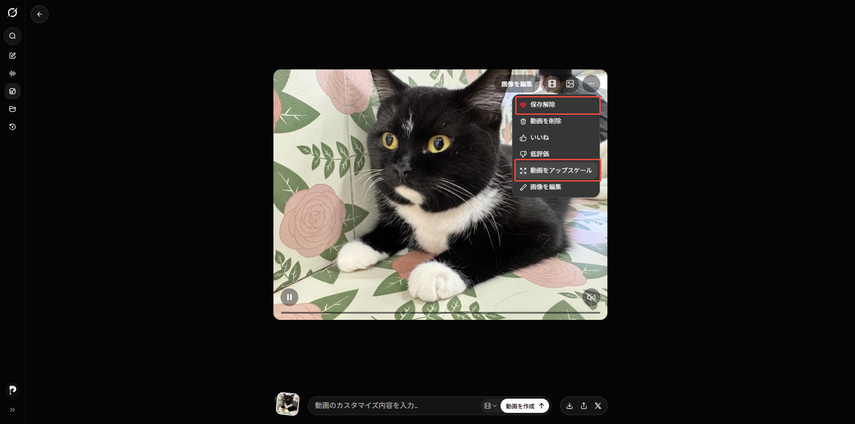Screen dimensions: 855x424
Task: Start a new chat with the compose icon
Action: [13, 56]
